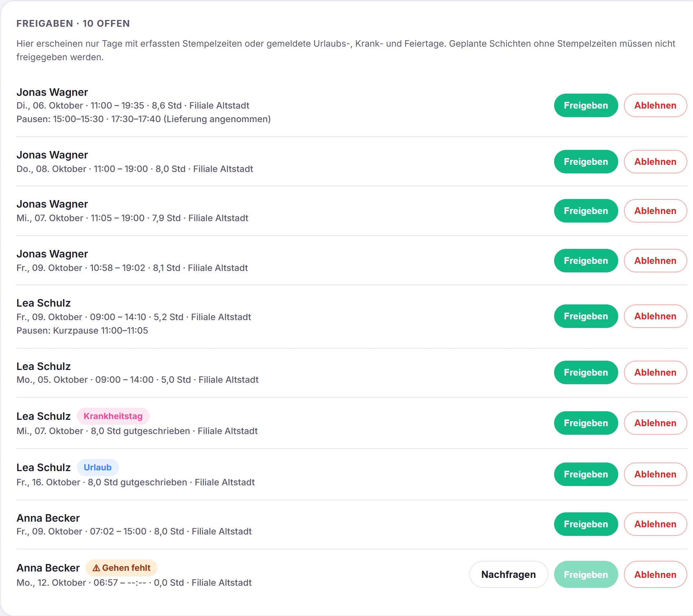The height and width of the screenshot is (616, 693).
Task: Click 'Pausen: Kurzpause 11:00–11:05' text
Action: [82, 330]
